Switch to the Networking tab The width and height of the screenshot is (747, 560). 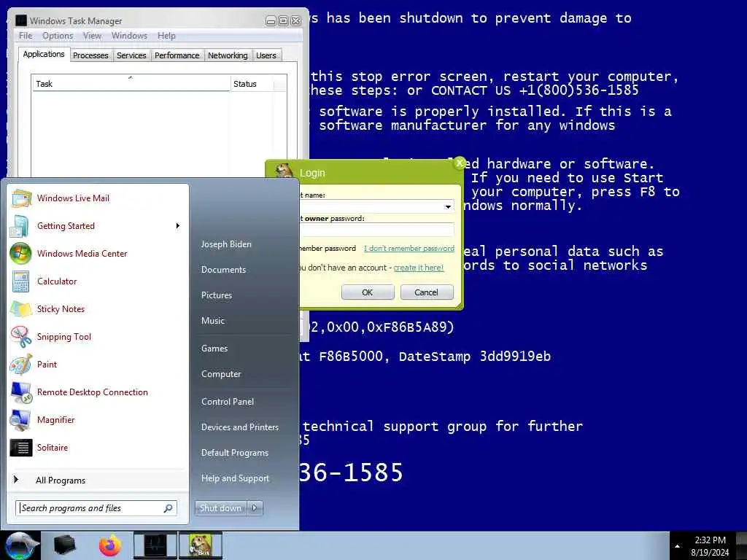[x=228, y=55]
